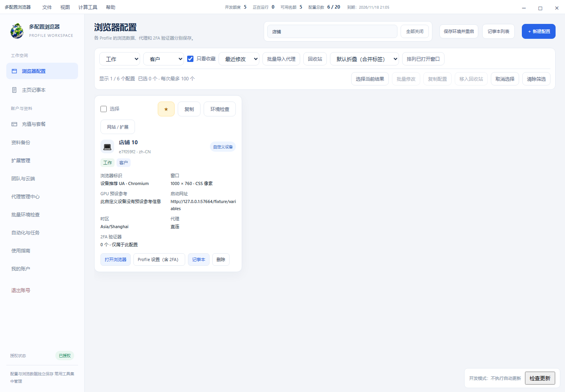Click the 新建配置 button

[539, 31]
